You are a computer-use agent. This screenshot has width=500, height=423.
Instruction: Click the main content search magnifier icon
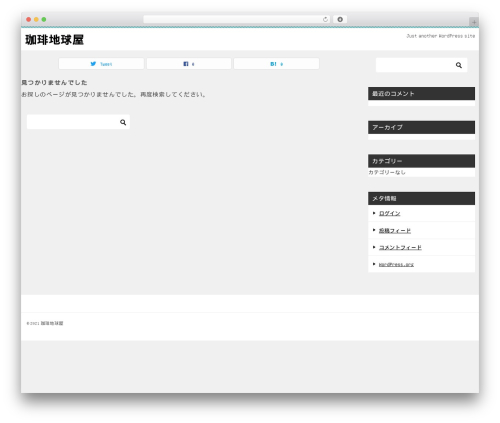(123, 122)
